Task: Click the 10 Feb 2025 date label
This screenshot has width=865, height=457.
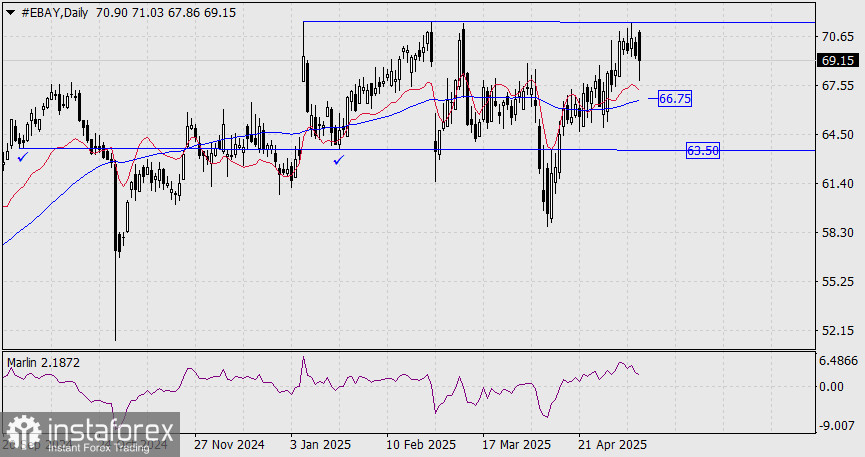Action: 421,444
